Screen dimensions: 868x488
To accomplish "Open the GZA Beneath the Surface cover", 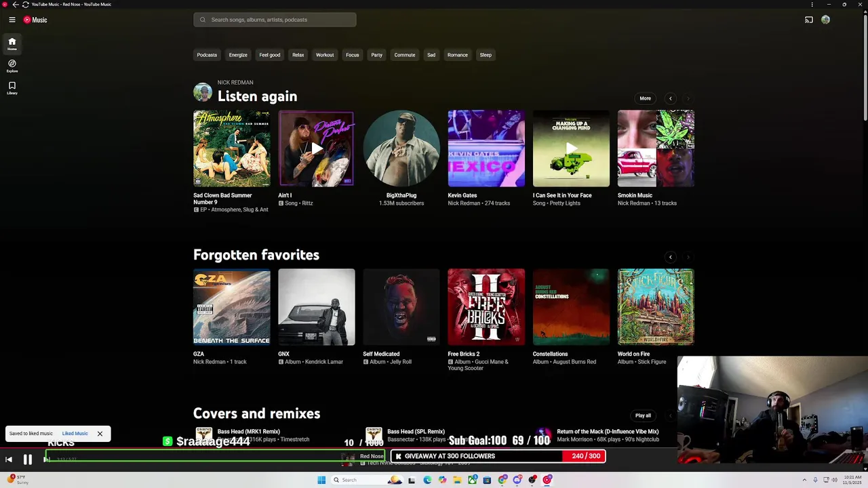I will point(231,307).
